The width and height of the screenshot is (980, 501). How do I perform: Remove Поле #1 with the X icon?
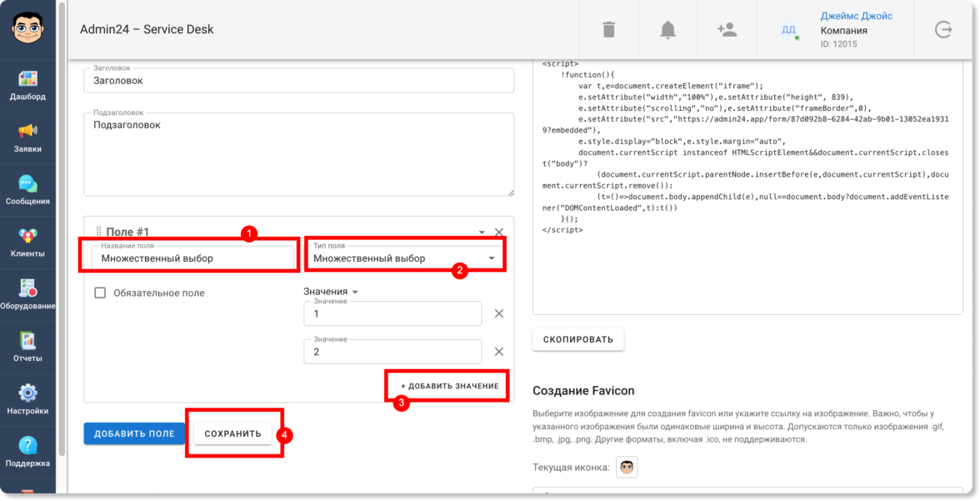tap(498, 232)
